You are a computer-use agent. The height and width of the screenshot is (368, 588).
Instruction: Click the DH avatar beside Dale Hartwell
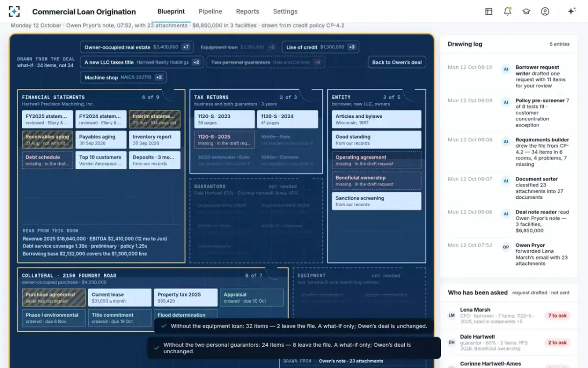[452, 342]
